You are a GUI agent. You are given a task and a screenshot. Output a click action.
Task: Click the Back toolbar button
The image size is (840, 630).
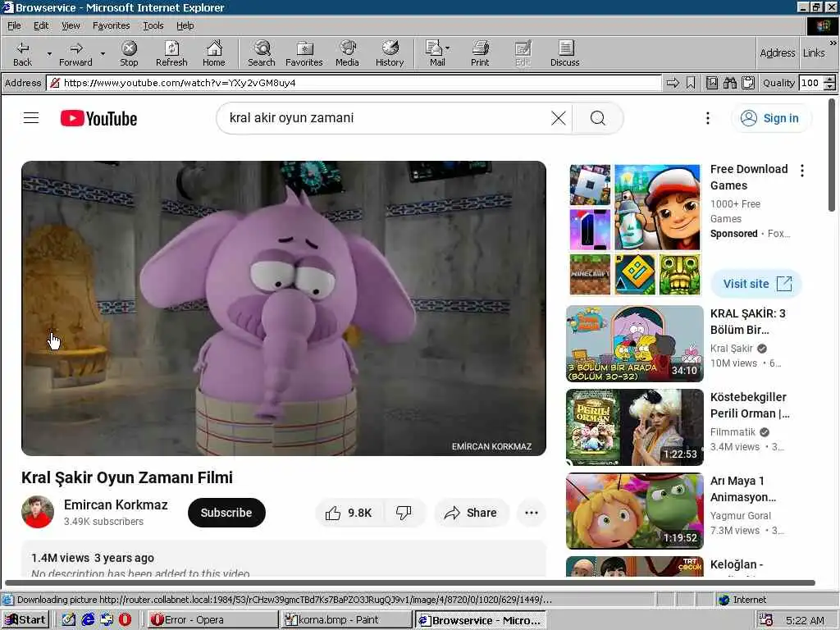(22, 53)
